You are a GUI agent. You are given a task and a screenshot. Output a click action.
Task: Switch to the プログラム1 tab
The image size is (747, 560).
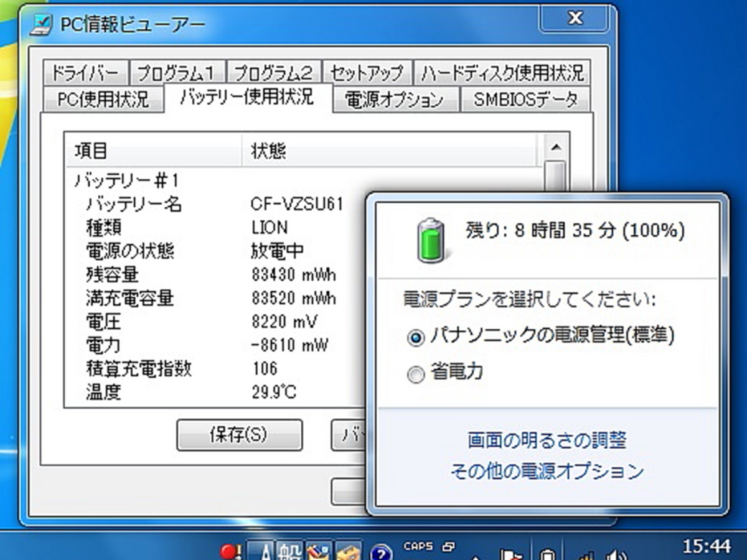pyautogui.click(x=176, y=73)
